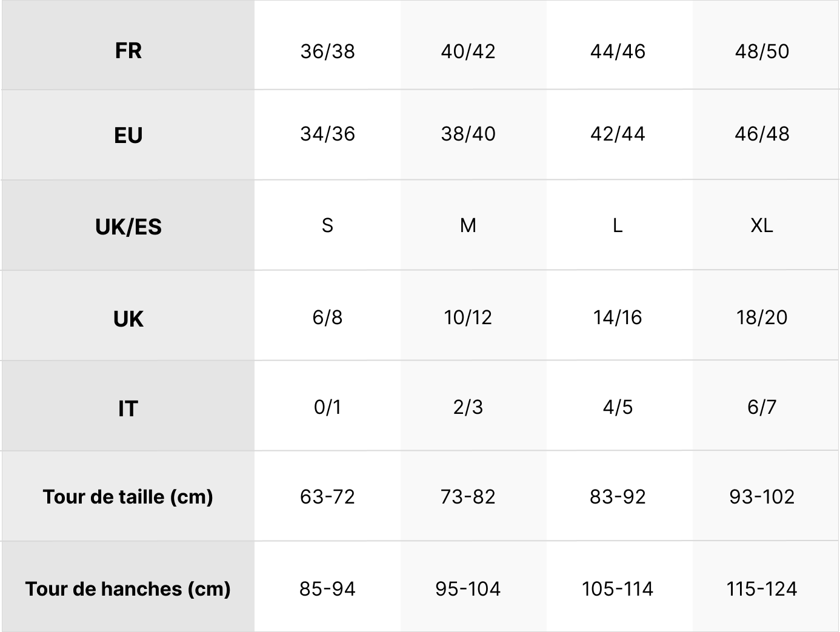Click FR size 48/50 cell
The width and height of the screenshot is (840, 632).
762,52
